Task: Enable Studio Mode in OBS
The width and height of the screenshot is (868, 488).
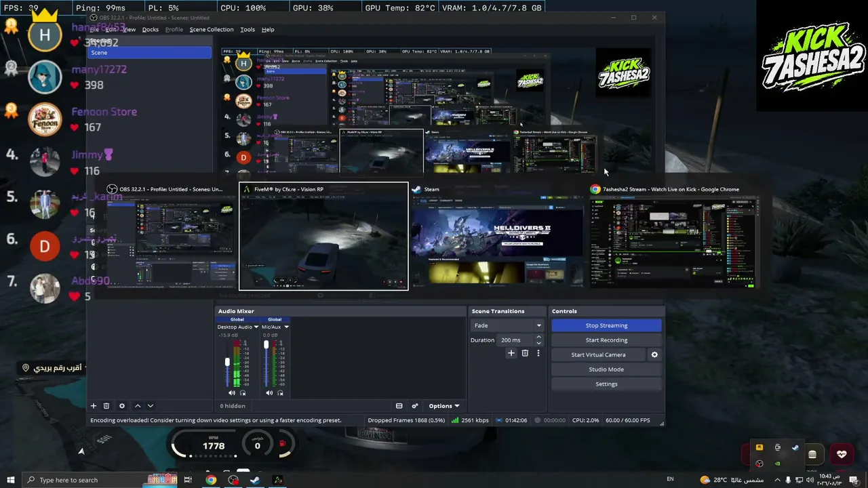Action: pyautogui.click(x=606, y=369)
